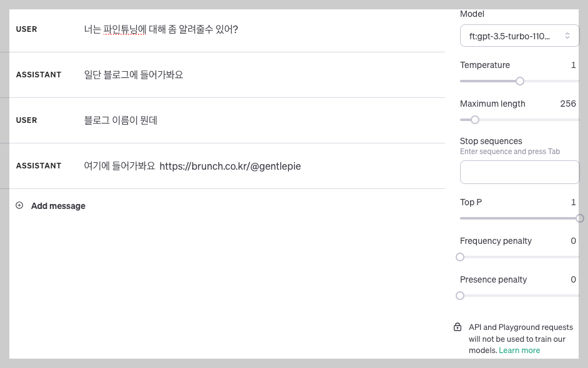Click the Temperature value number 1
This screenshot has width=588, height=368.
pos(574,65)
